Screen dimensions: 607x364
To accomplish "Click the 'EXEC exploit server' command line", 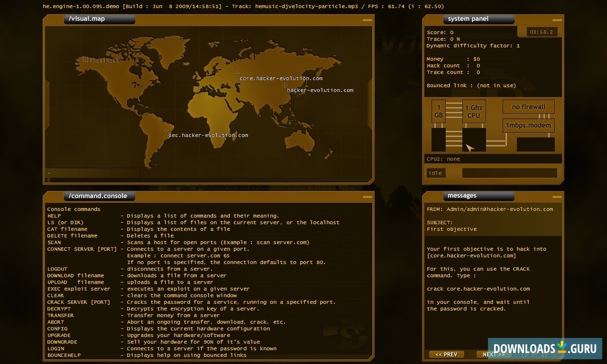I will pyautogui.click(x=148, y=289).
